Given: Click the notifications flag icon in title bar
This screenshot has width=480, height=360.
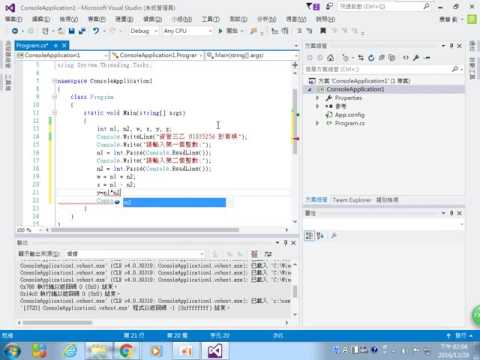Looking at the screenshot, I should click(313, 6).
